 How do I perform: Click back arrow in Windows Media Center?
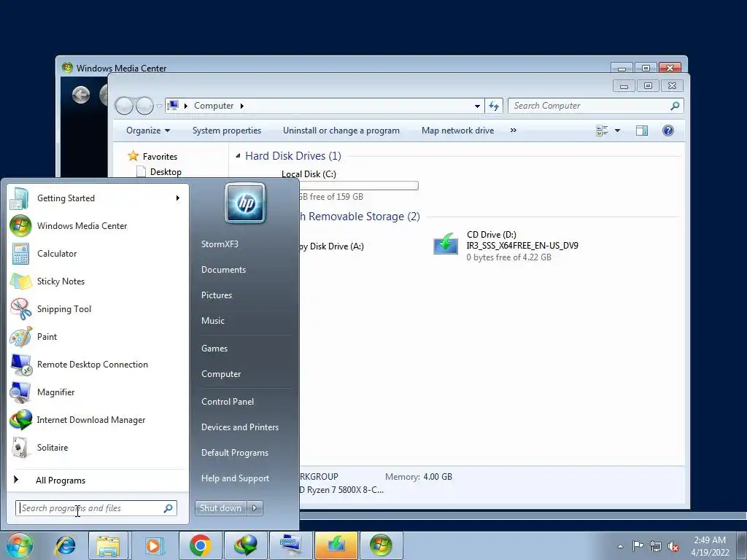click(x=81, y=95)
